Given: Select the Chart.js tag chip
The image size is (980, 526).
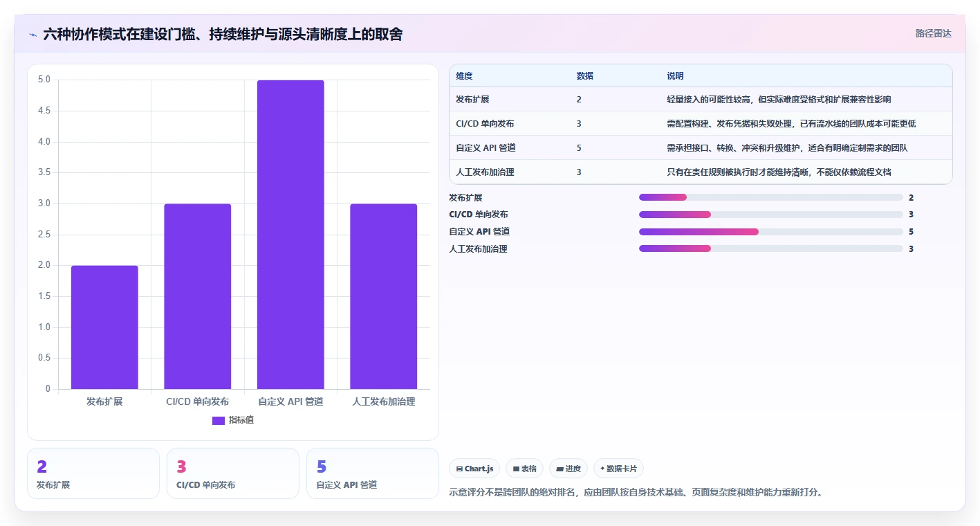Looking at the screenshot, I should coord(474,469).
